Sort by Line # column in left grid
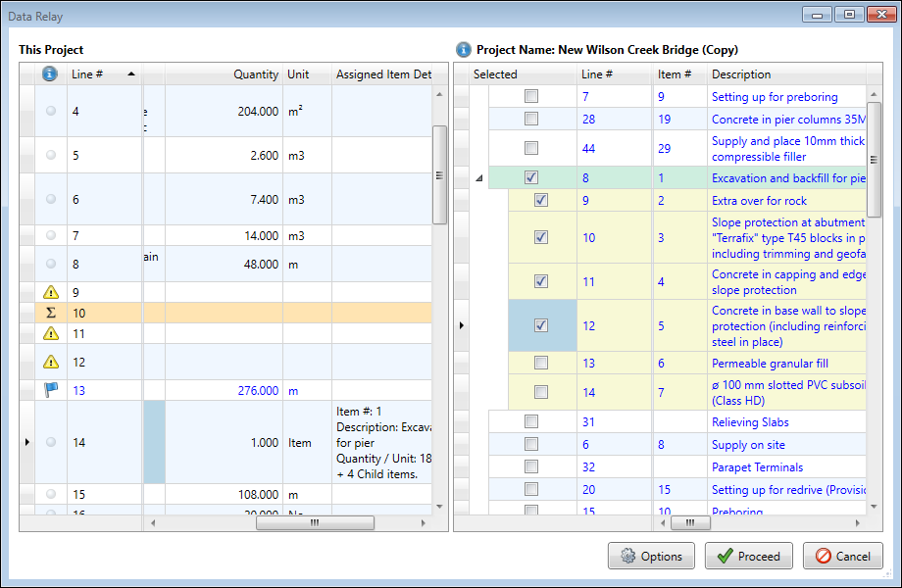This screenshot has width=902, height=588. (101, 74)
